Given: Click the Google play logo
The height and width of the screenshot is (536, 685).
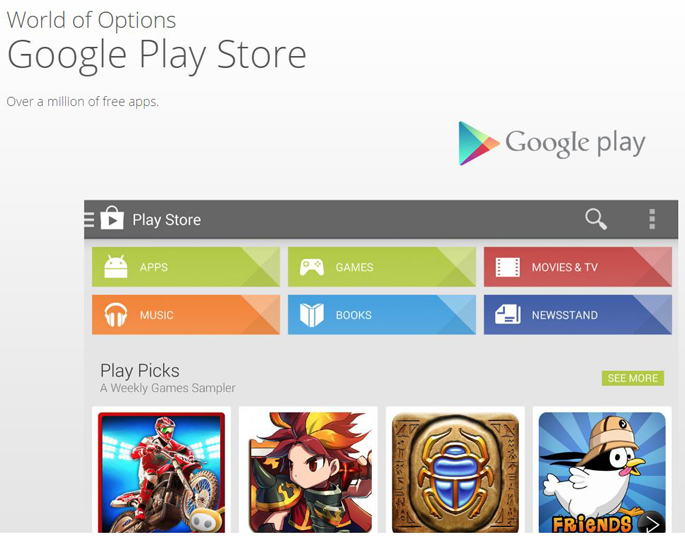Looking at the screenshot, I should (x=552, y=143).
